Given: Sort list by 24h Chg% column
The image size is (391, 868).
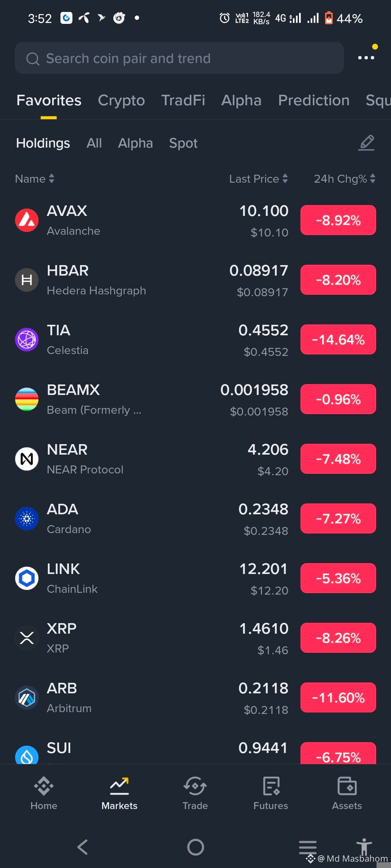Looking at the screenshot, I should (x=345, y=179).
